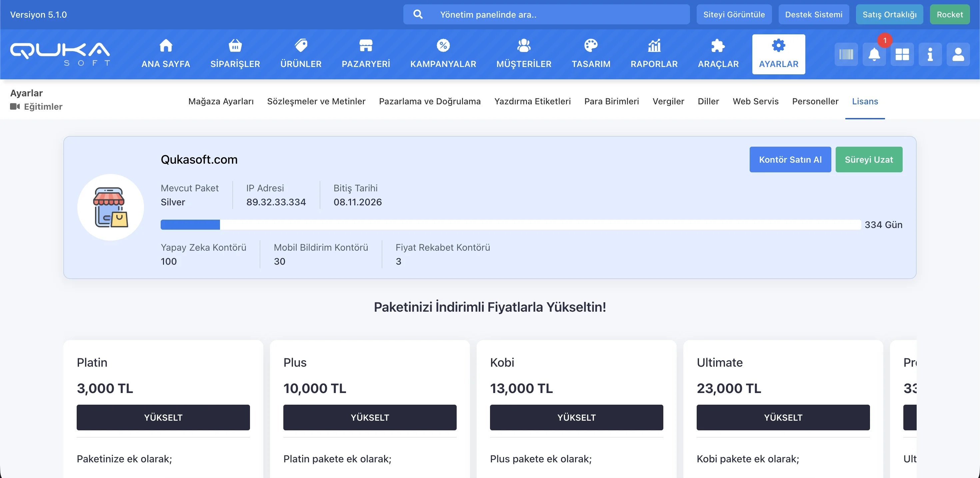Open Kampanyalar percent icon
Viewport: 980px width, 478px height.
click(x=443, y=46)
